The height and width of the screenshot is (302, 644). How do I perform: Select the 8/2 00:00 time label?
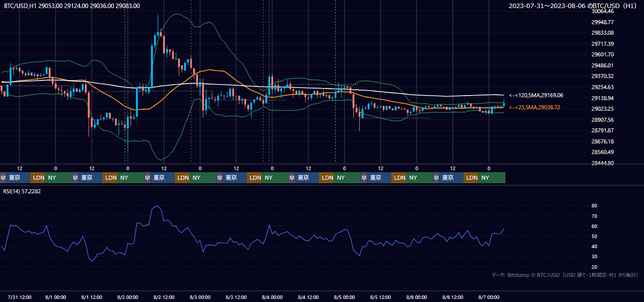tap(128, 297)
